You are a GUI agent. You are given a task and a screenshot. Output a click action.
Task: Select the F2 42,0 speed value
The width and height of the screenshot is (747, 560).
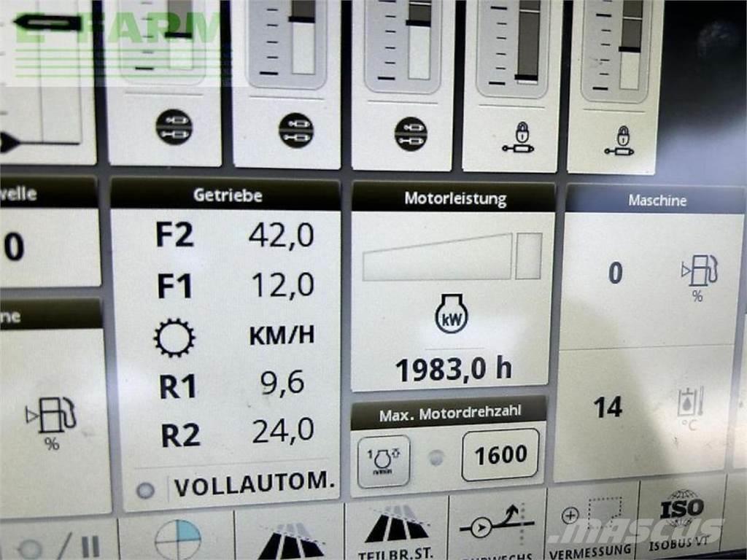click(x=281, y=236)
